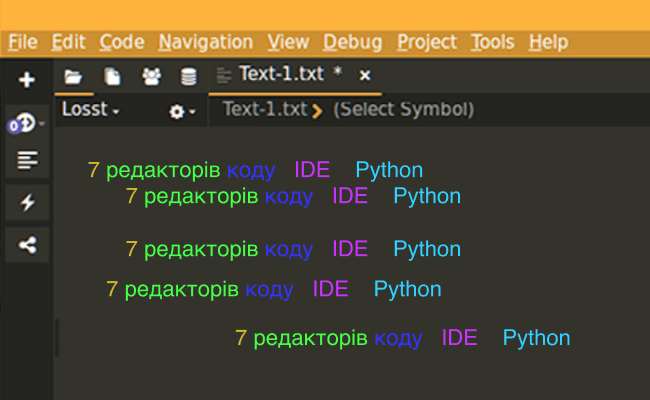The height and width of the screenshot is (400, 650).
Task: Open the Navigation menu
Action: pyautogui.click(x=205, y=42)
